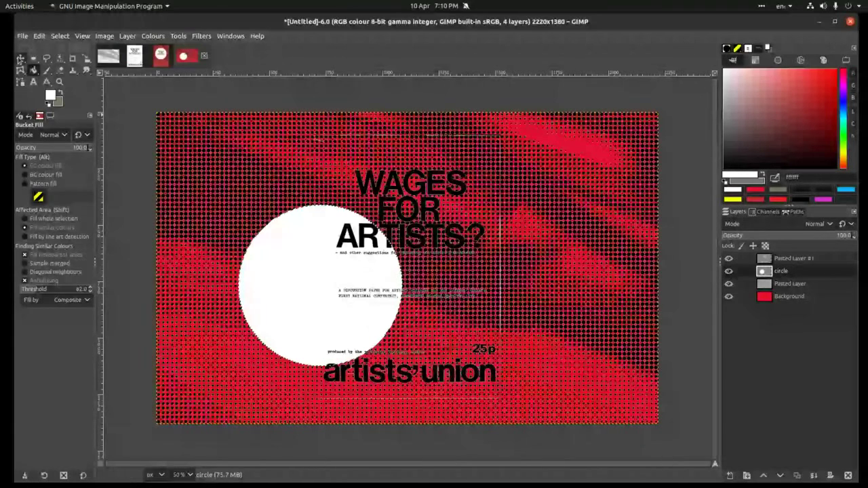
Task: Select the Clone stamp tool
Action: click(x=73, y=70)
